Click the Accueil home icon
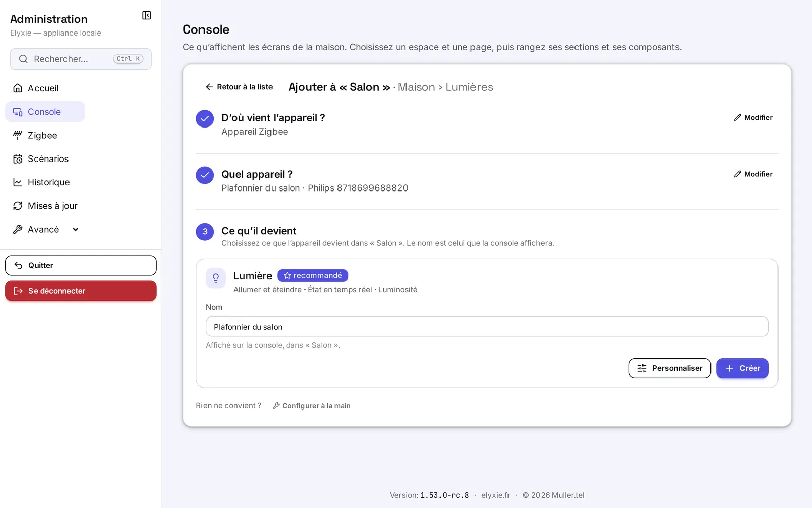The height and width of the screenshot is (508, 812). coord(18,88)
